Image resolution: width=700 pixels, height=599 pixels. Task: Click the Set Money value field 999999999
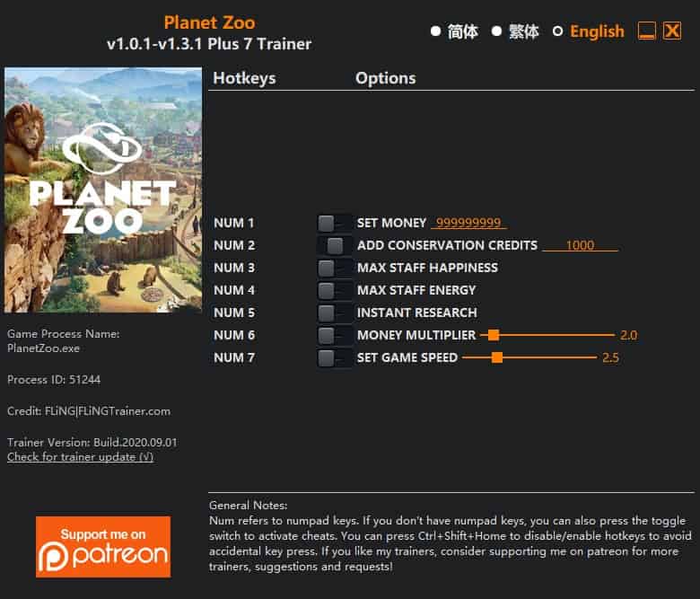click(x=468, y=223)
